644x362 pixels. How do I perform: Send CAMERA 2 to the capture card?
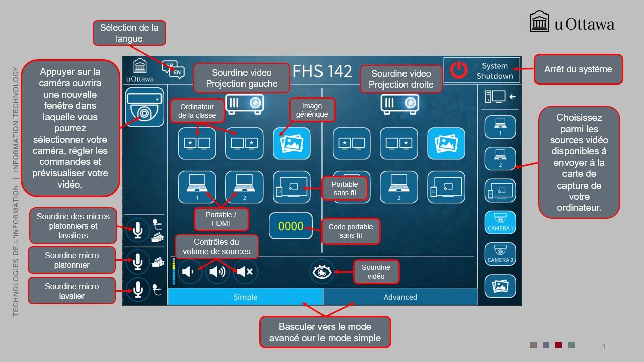click(x=500, y=254)
